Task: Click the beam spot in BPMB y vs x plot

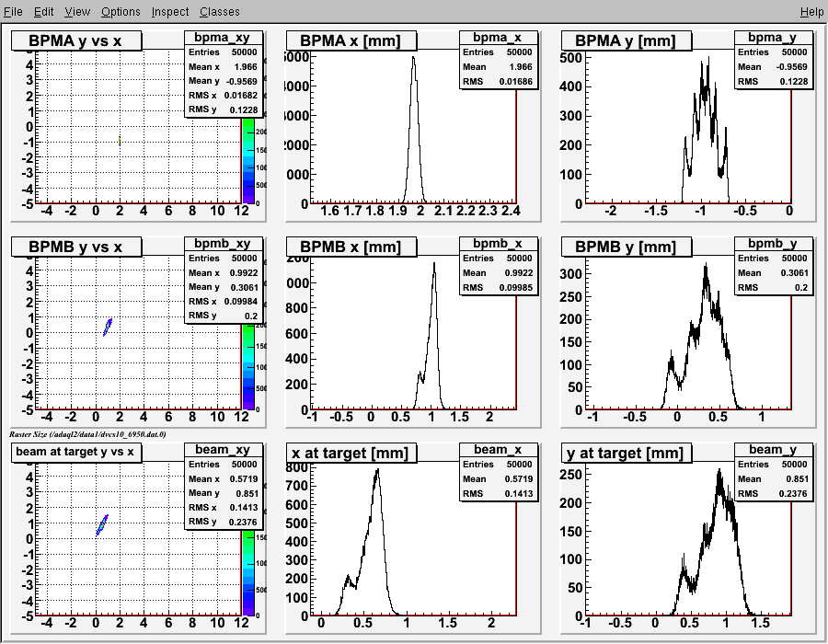Action: coord(108,328)
